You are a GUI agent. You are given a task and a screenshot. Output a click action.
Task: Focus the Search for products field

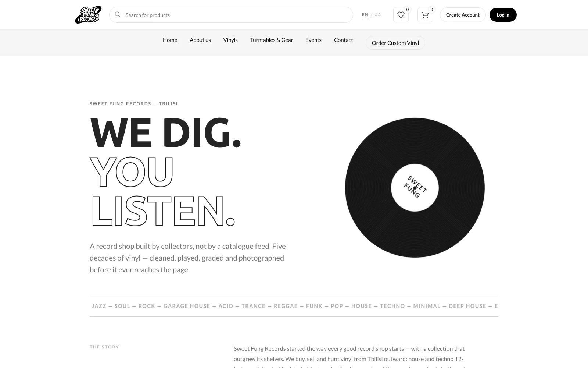pos(231,15)
